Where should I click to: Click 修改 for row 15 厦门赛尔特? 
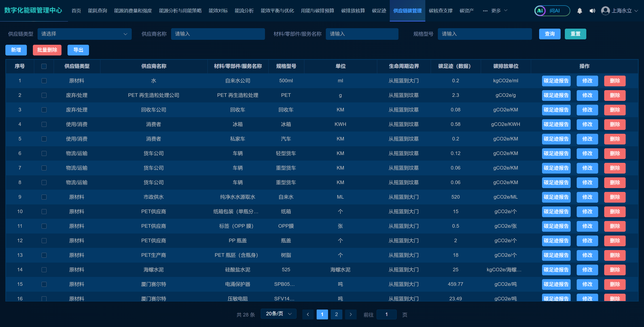click(x=587, y=284)
